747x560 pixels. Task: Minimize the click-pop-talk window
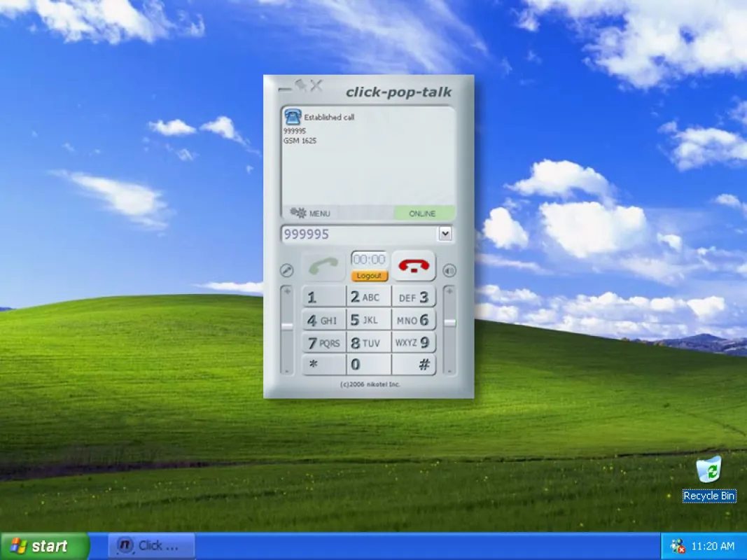coord(285,89)
